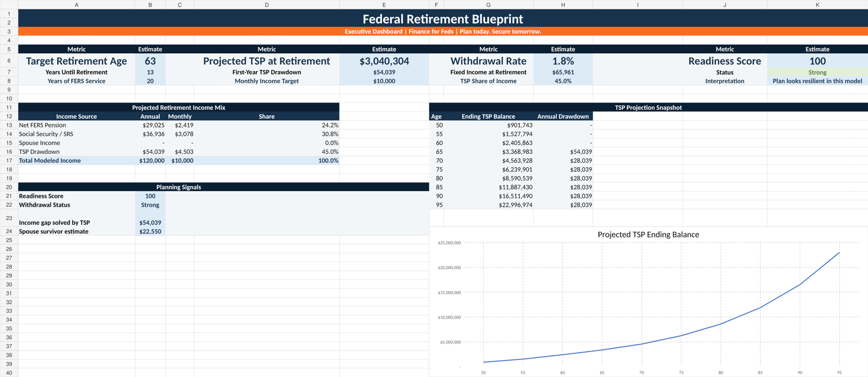Select the Federal Retirement Blueprint title cell
Screen dimensions: 868x377
(x=443, y=19)
